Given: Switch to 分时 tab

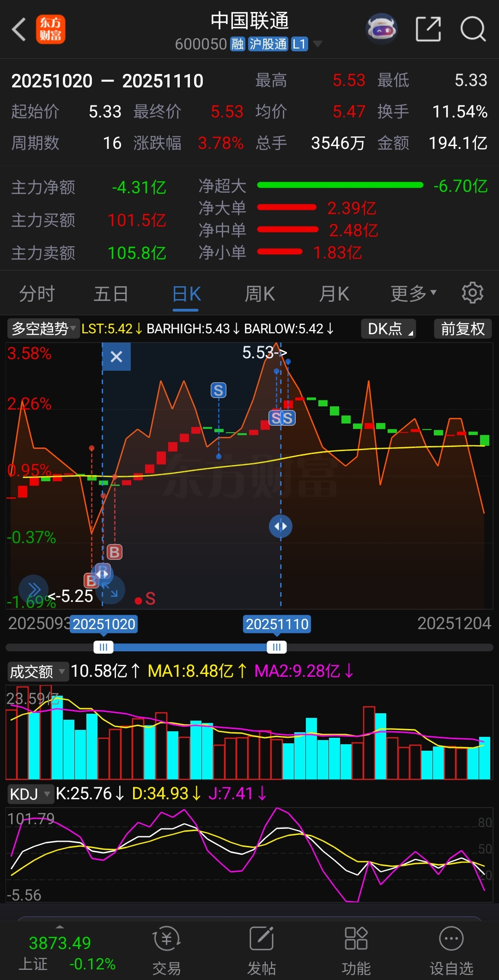Looking at the screenshot, I should click(37, 293).
